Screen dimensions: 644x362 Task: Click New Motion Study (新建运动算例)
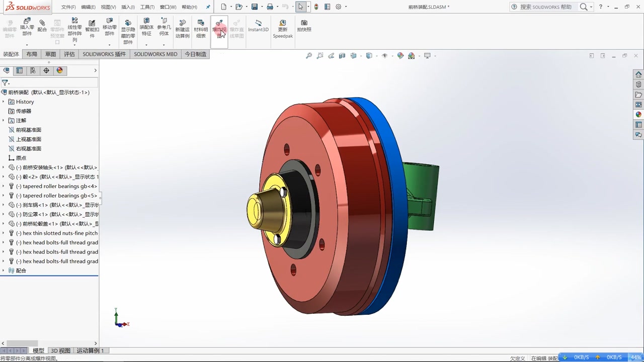[182, 29]
